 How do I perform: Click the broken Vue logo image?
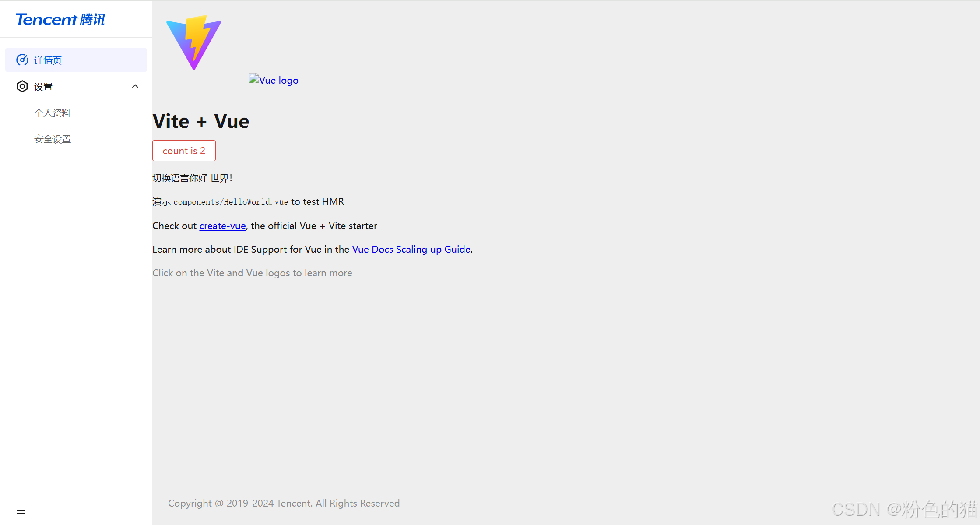tap(253, 79)
